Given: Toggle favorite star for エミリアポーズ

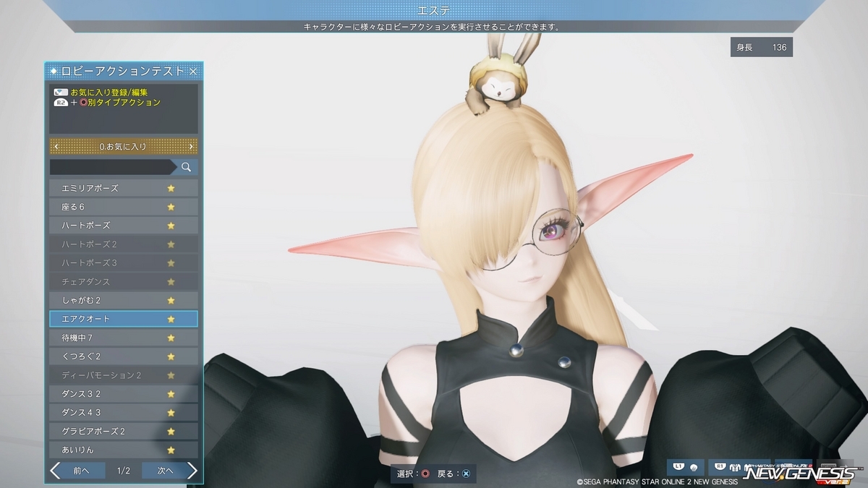Looking at the screenshot, I should point(171,188).
